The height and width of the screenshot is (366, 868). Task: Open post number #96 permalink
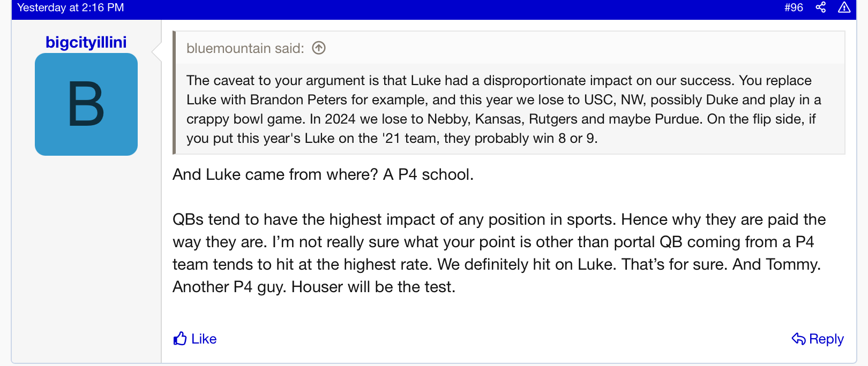click(x=794, y=7)
